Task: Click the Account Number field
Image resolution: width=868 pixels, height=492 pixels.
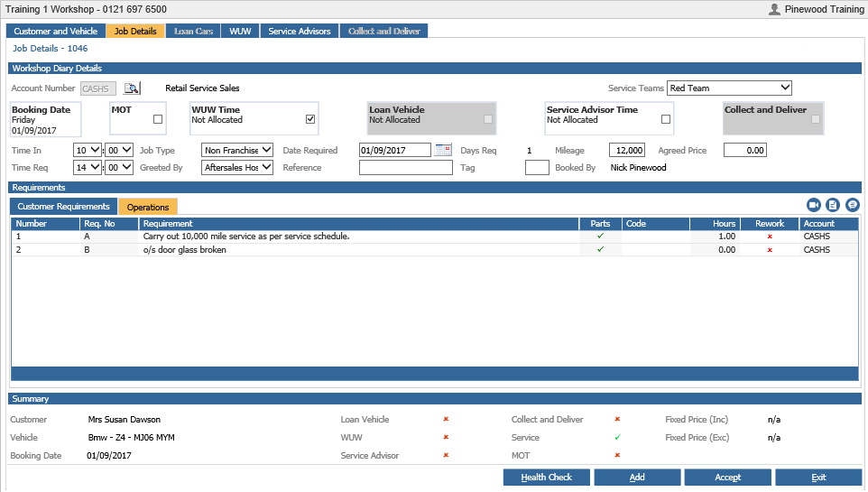Action: point(98,88)
